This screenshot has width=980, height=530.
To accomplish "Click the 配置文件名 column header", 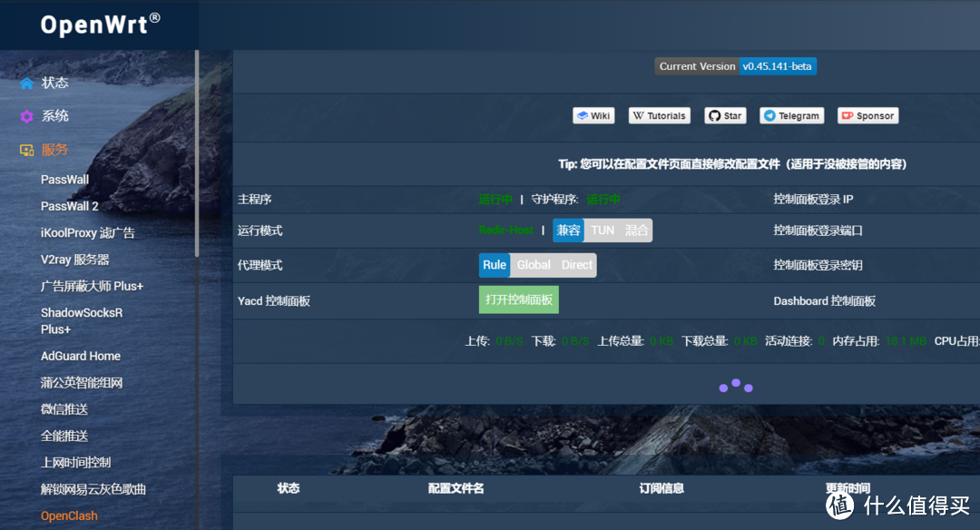I will (456, 488).
